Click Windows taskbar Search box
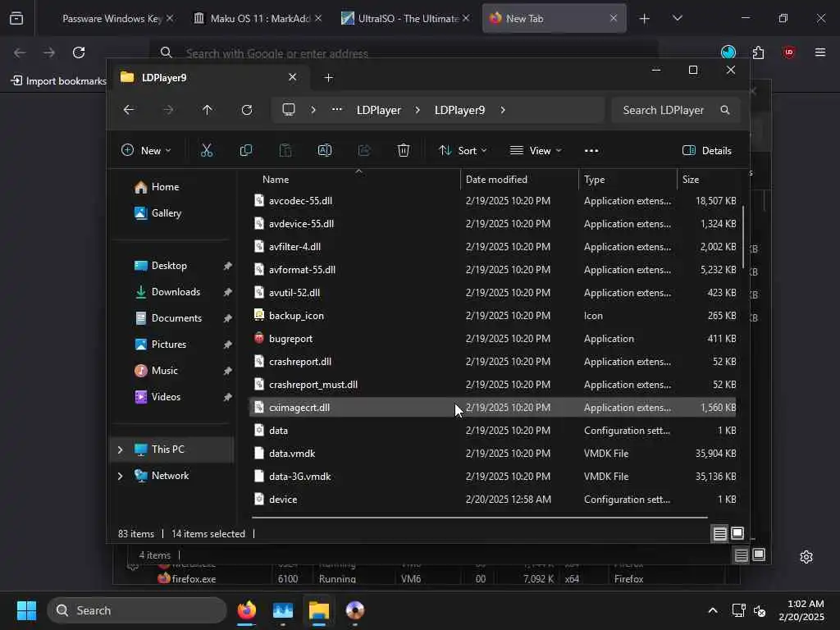 [x=137, y=610]
